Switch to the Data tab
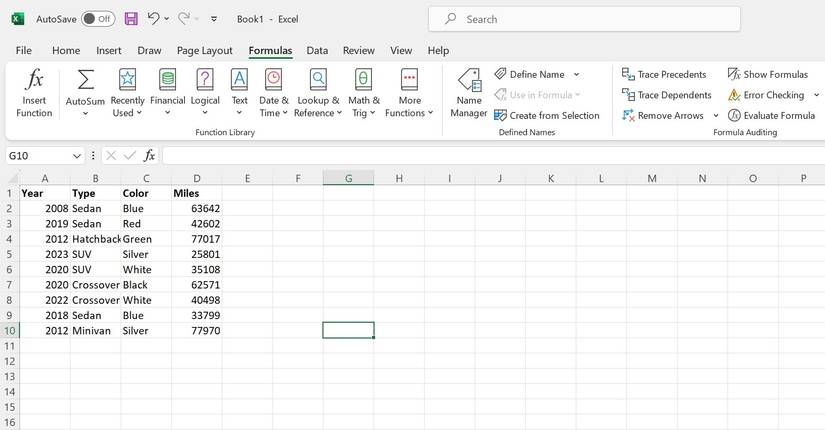This screenshot has height=430, width=825. coord(317,51)
